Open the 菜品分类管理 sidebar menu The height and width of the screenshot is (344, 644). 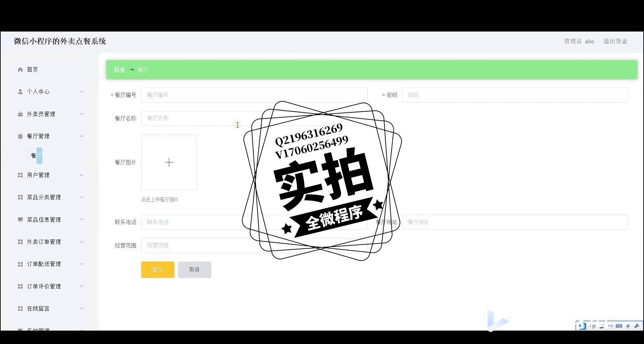pyautogui.click(x=50, y=197)
